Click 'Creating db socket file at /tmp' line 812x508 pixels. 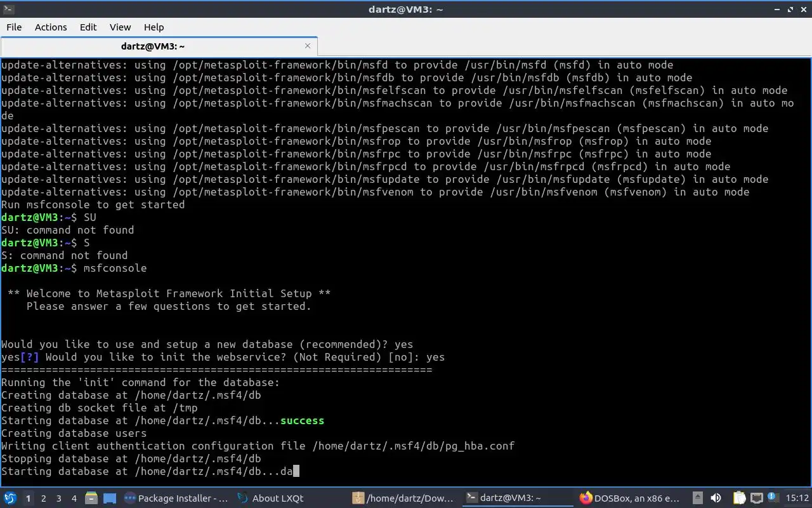100,408
